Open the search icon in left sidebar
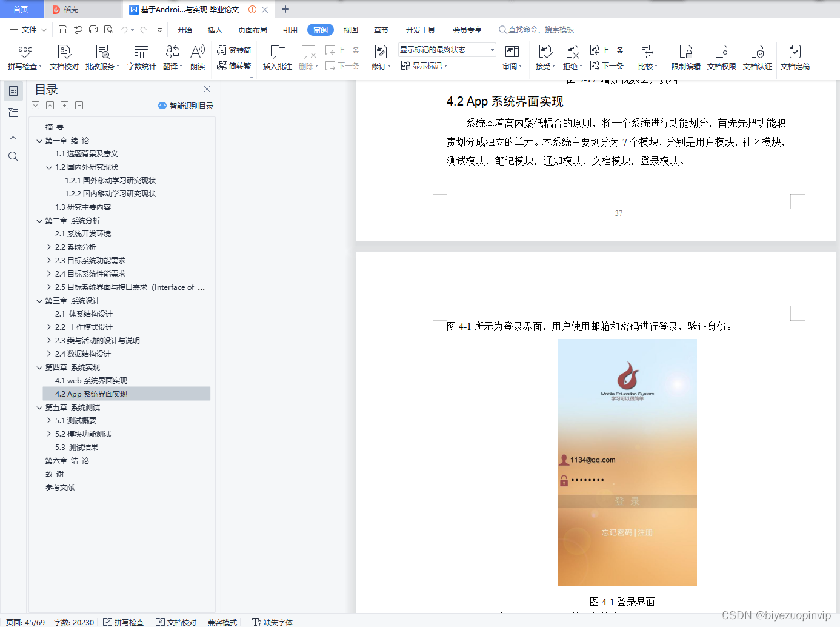Image resolution: width=840 pixels, height=627 pixels. coord(13,156)
